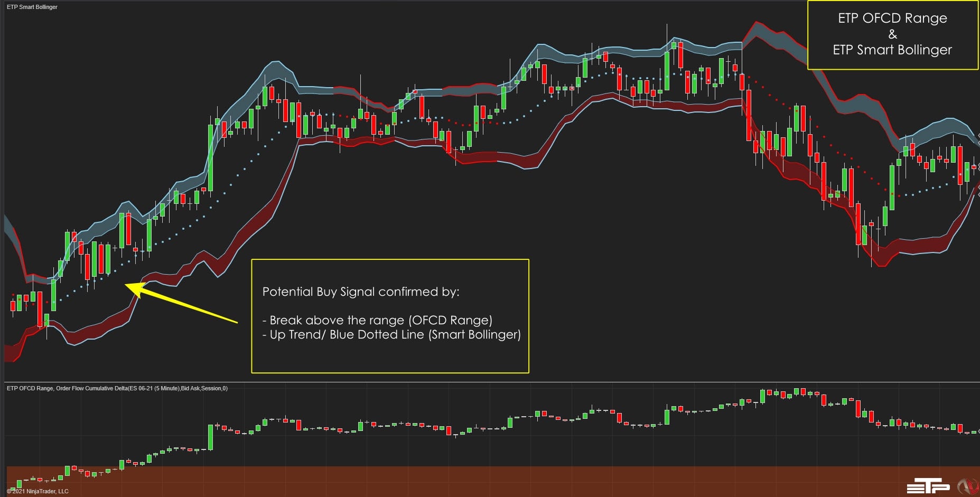Click the ETP logo icon
The height and width of the screenshot is (497, 980).
928,485
